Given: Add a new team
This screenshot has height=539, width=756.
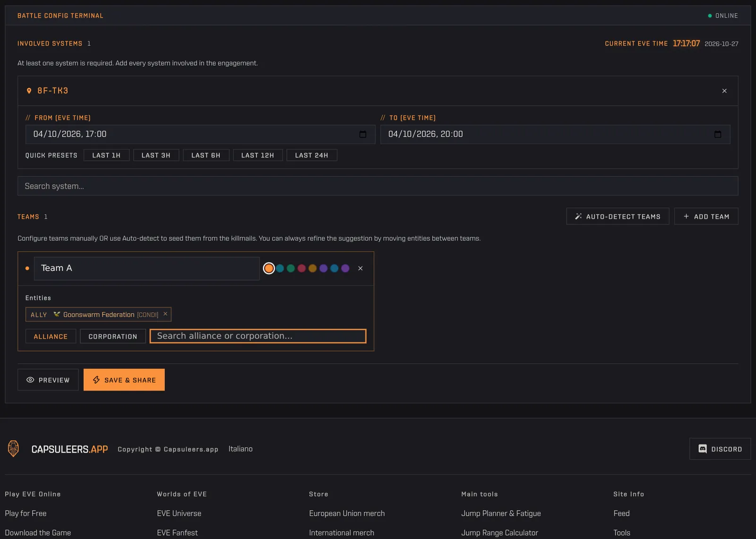Looking at the screenshot, I should 706,216.
